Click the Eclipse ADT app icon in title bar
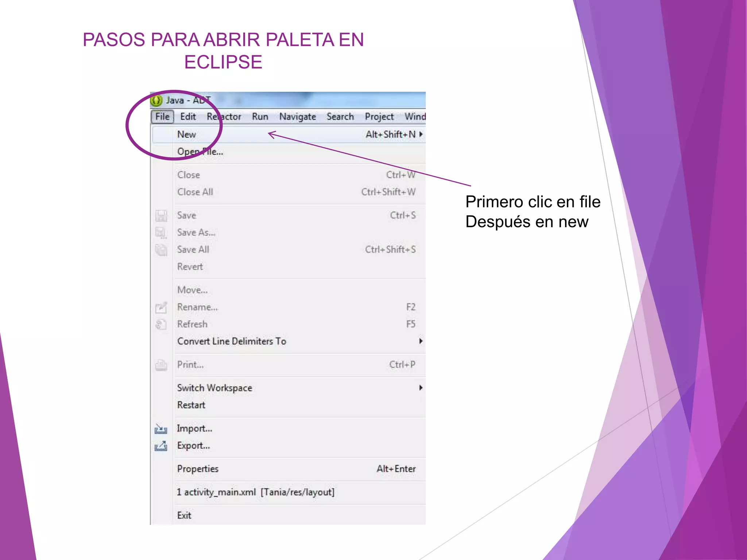This screenshot has height=560, width=747. 156,100
